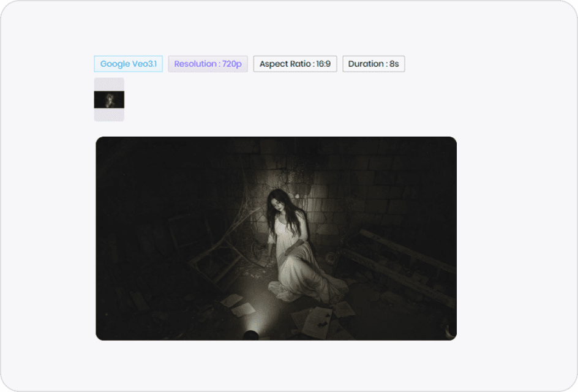The height and width of the screenshot is (392, 578).
Task: Select the small input frame preview
Action: (x=108, y=99)
